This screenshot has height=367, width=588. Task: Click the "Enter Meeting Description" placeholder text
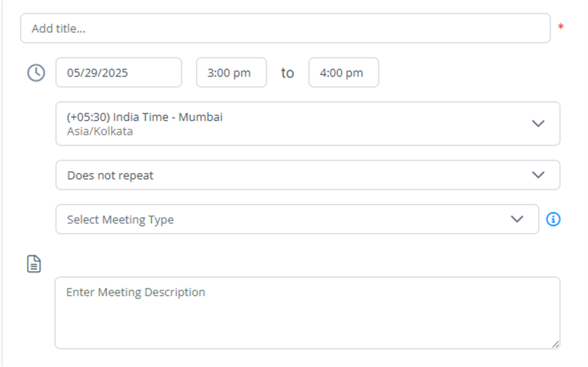(x=136, y=292)
